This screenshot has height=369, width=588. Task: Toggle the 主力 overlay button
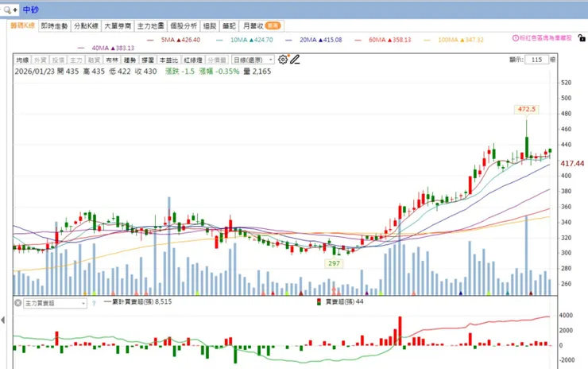point(76,60)
